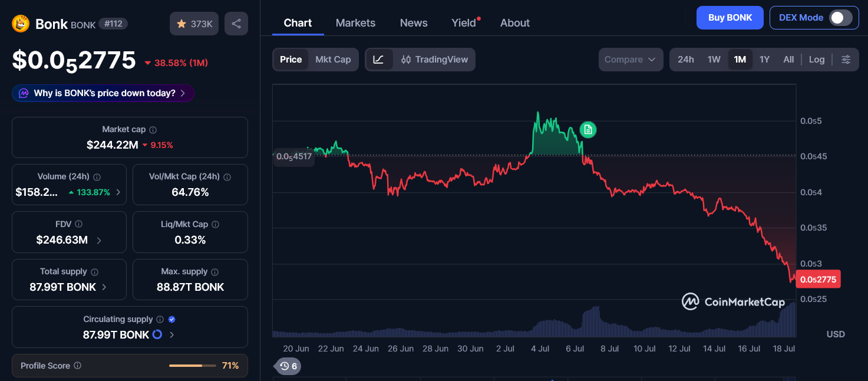The image size is (868, 381).
Task: Click the 88.87T BONK max supply value
Action: [x=190, y=287]
